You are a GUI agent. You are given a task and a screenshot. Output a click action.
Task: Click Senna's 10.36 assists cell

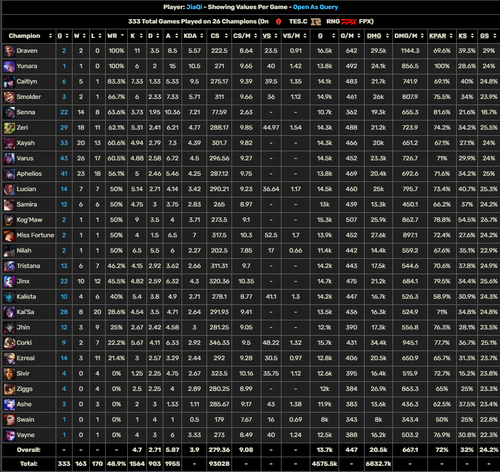point(172,112)
